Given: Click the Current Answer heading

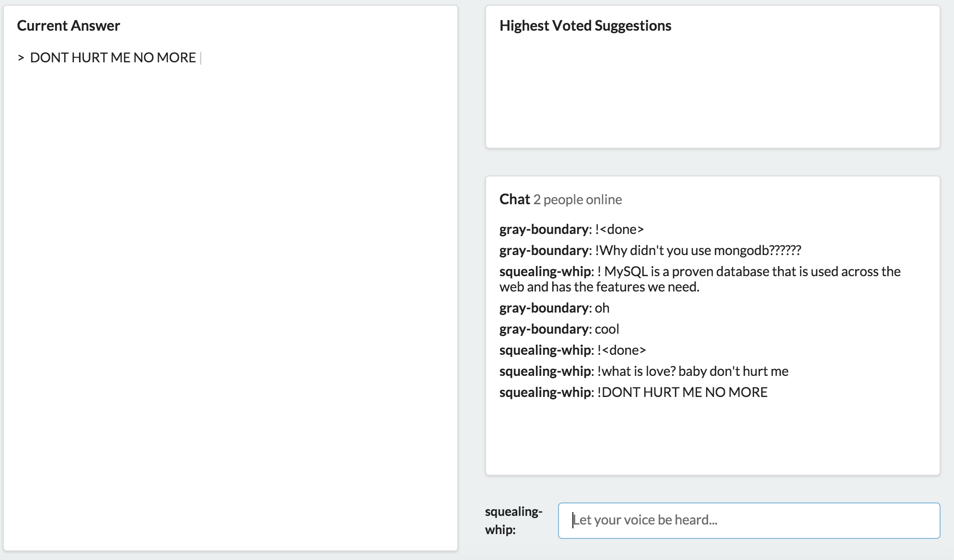Looking at the screenshot, I should pos(68,25).
